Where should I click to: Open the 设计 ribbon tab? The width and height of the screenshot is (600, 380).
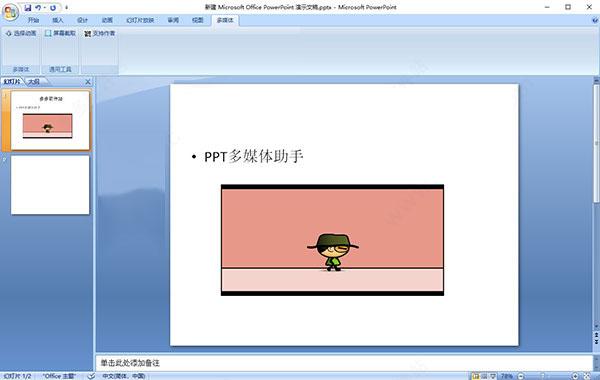(82, 20)
